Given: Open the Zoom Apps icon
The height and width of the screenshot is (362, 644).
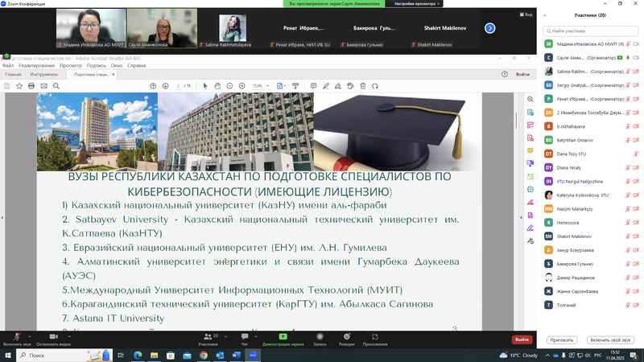Looking at the screenshot, I should coord(374,336).
